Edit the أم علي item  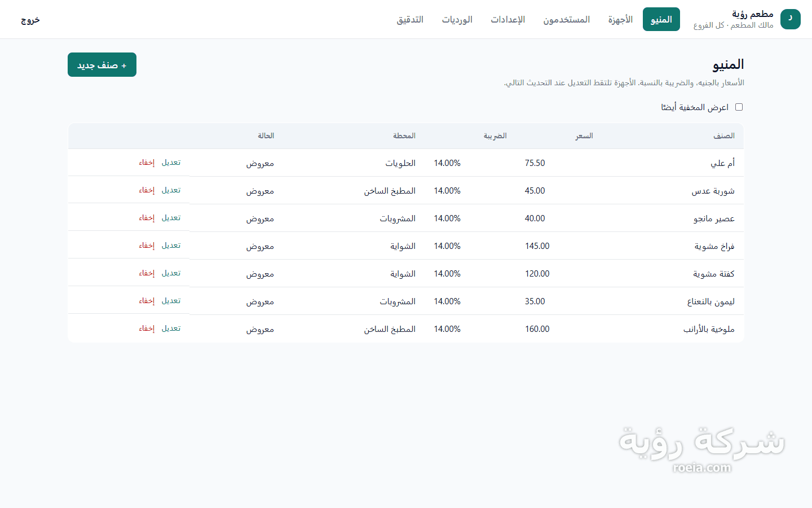pyautogui.click(x=171, y=163)
